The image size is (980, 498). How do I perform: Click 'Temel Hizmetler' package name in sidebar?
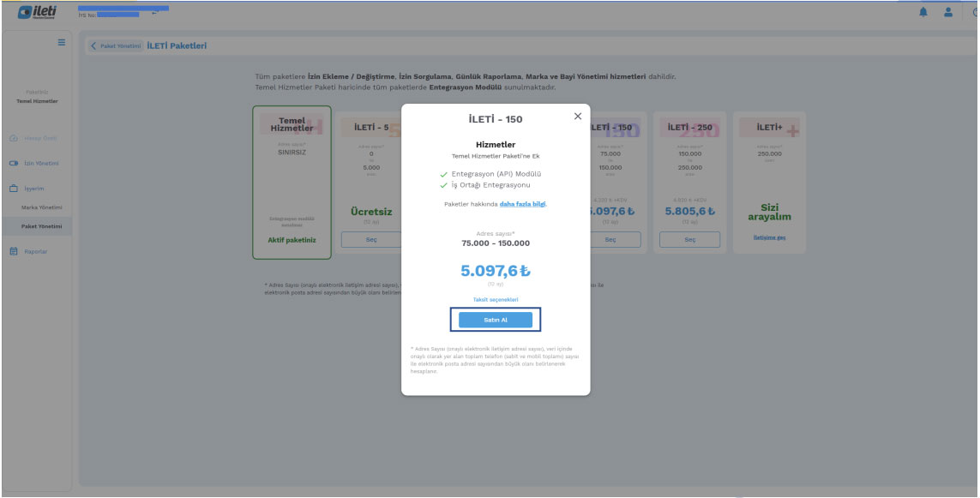click(37, 101)
